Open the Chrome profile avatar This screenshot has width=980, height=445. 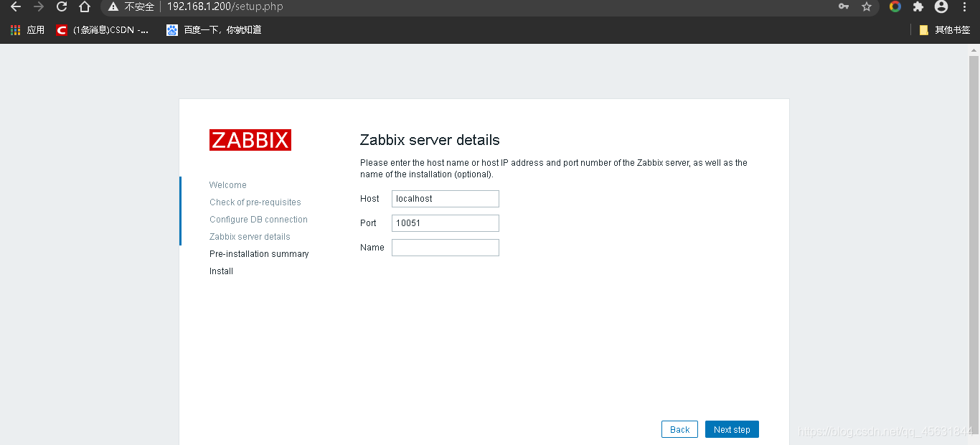pyautogui.click(x=941, y=6)
